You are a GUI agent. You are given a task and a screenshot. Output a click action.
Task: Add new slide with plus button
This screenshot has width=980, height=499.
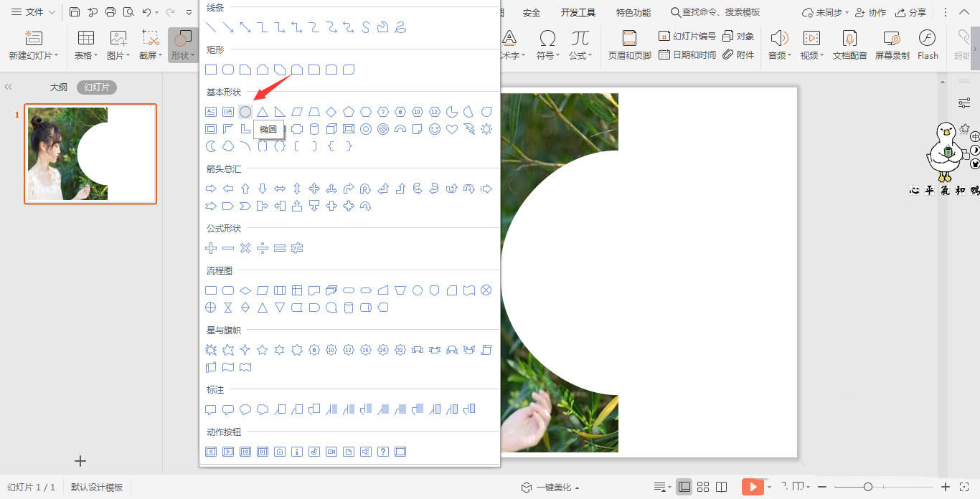(80, 461)
